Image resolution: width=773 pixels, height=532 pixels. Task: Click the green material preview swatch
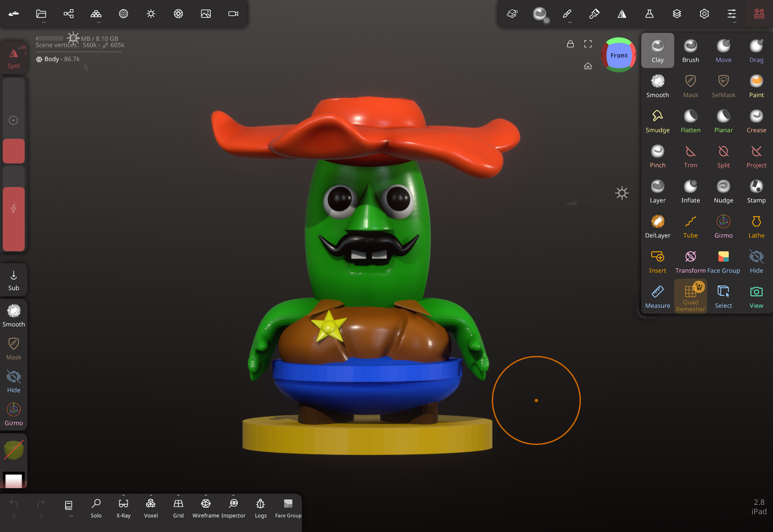14,450
